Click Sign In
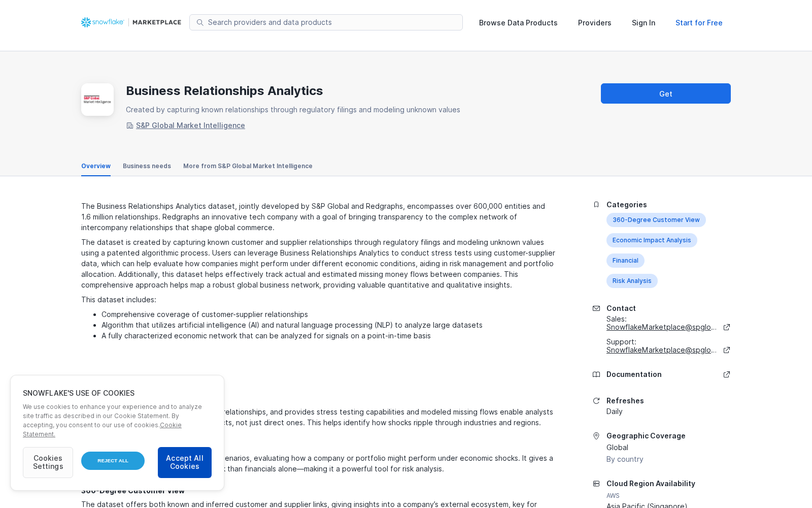Screen dimensions: 812x508 coord(644,23)
